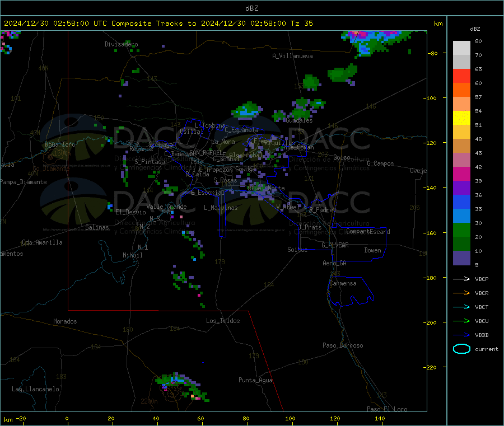Click the timestamp header '2024/12/30 02:58:00 UTC'
The width and height of the screenshot is (504, 426).
tap(55, 24)
